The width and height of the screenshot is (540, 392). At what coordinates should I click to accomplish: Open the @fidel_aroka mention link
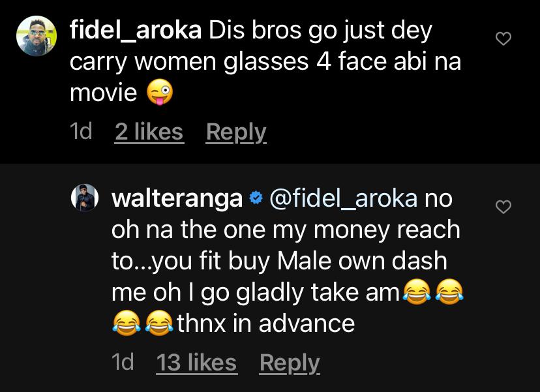(x=343, y=198)
